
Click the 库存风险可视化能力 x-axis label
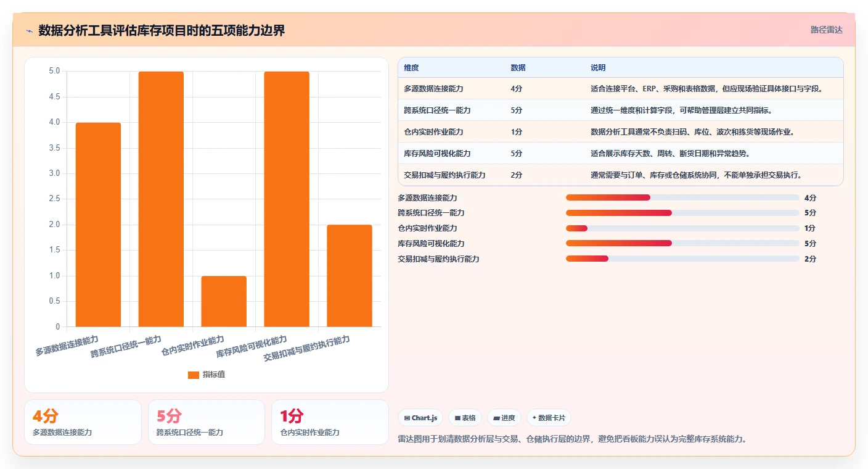click(252, 347)
